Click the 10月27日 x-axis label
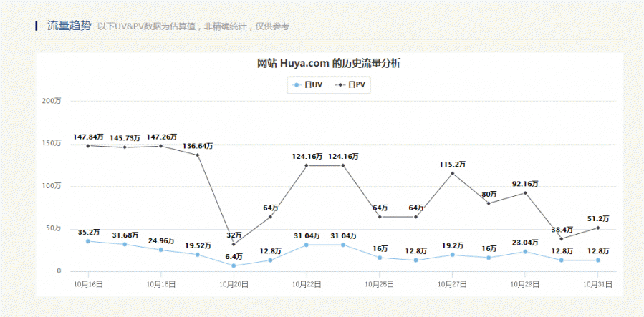Viewport: 644px width, 317px height. tap(452, 284)
